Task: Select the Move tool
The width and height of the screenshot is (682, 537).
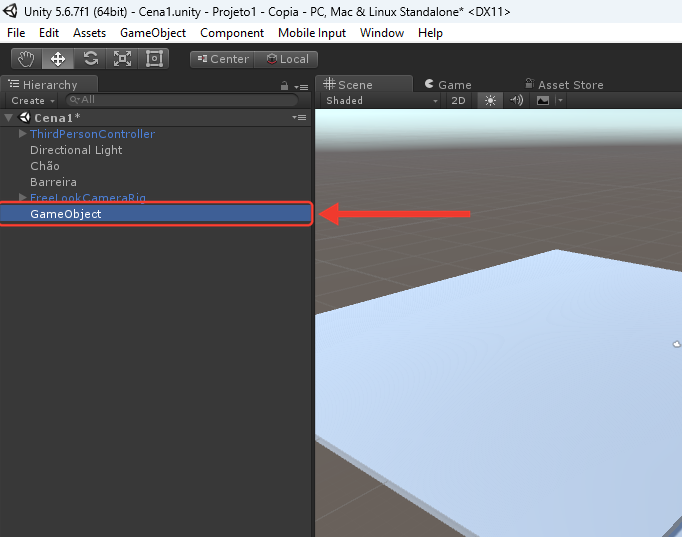Action: (58, 59)
